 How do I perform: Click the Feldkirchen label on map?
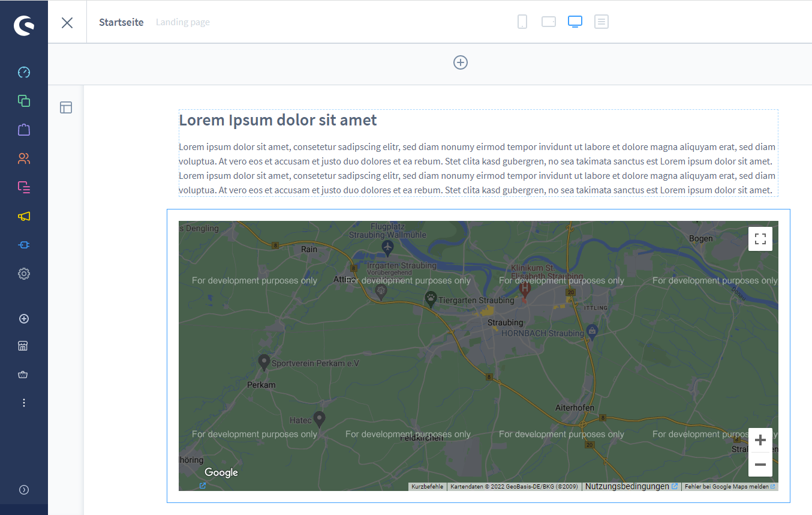[x=422, y=438]
